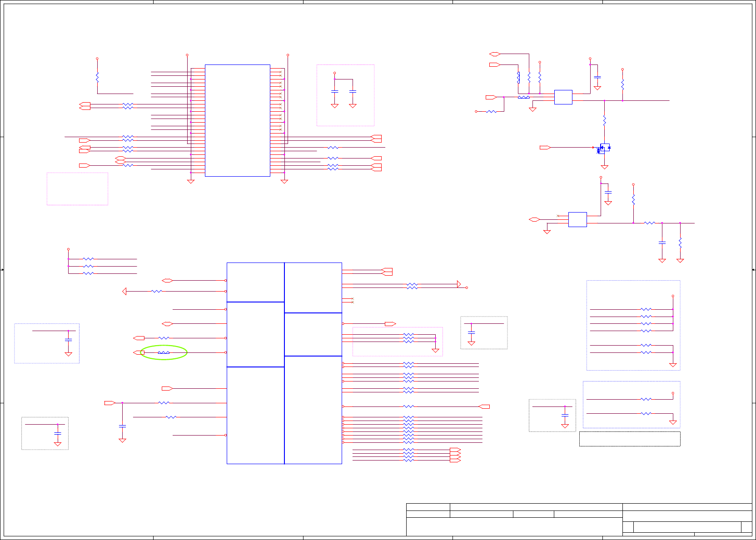Select the ground symbol inside the middle pink dashed box
This screenshot has height=540, width=756.
435,351
